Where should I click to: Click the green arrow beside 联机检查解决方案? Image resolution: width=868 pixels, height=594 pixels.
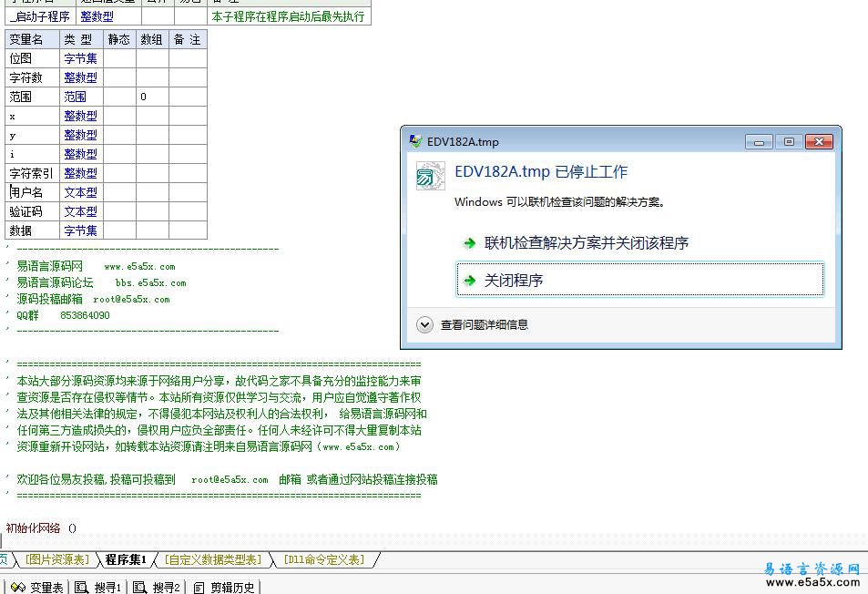tap(467, 244)
